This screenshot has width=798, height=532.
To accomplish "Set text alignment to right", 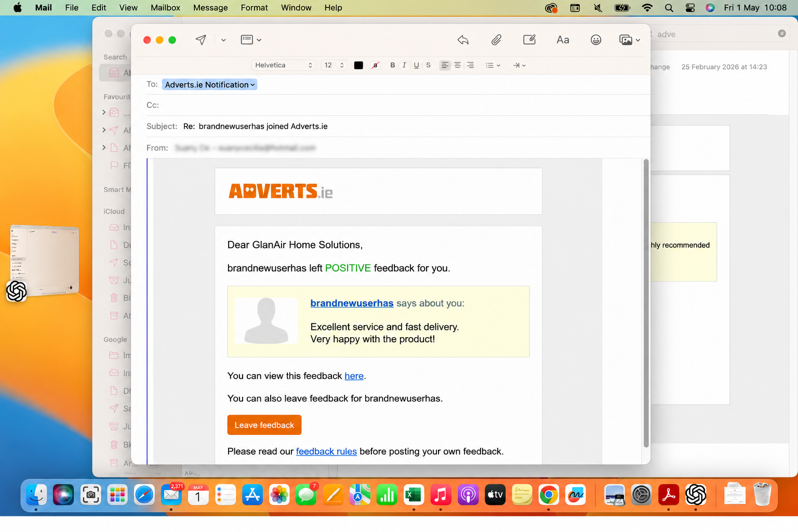I will coord(470,65).
